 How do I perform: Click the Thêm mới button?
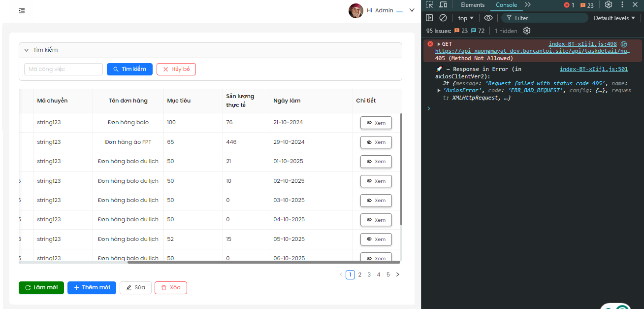coord(92,288)
